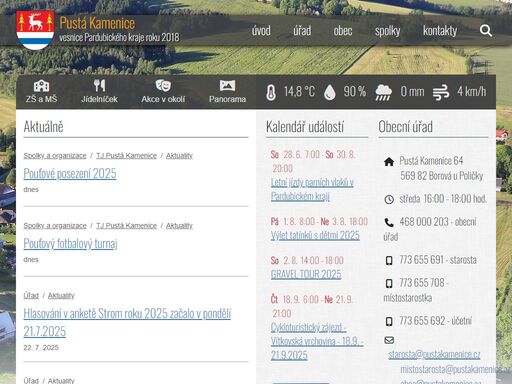Click the Pustá Kamenice 64 address text
The width and height of the screenshot is (512, 384).
pyautogui.click(x=431, y=161)
